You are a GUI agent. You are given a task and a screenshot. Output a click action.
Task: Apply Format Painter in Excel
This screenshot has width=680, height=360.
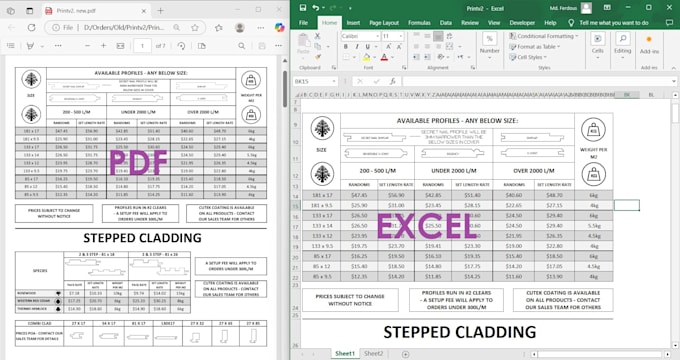tap(317, 57)
